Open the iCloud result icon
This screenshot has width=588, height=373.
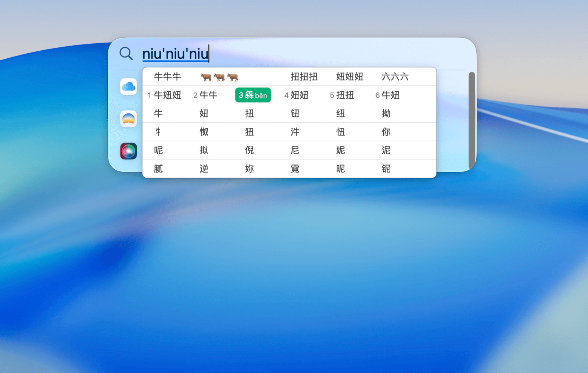coord(129,87)
